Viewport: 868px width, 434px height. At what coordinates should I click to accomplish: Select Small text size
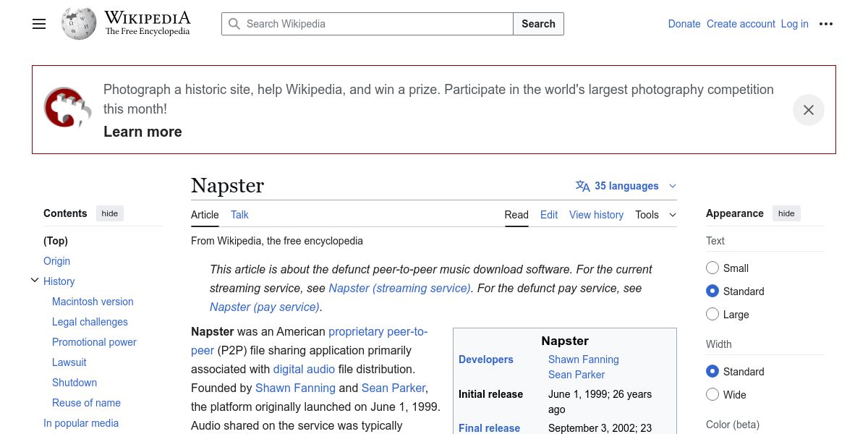[712, 268]
